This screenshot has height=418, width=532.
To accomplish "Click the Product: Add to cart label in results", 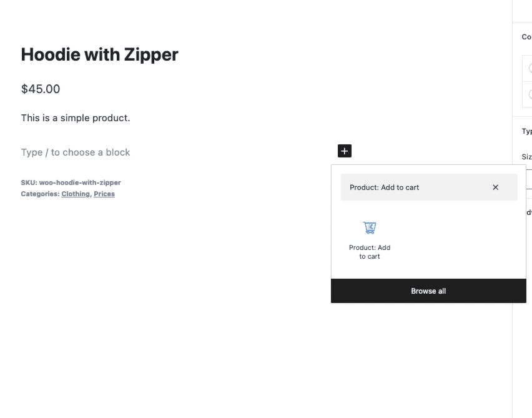I will [x=370, y=252].
